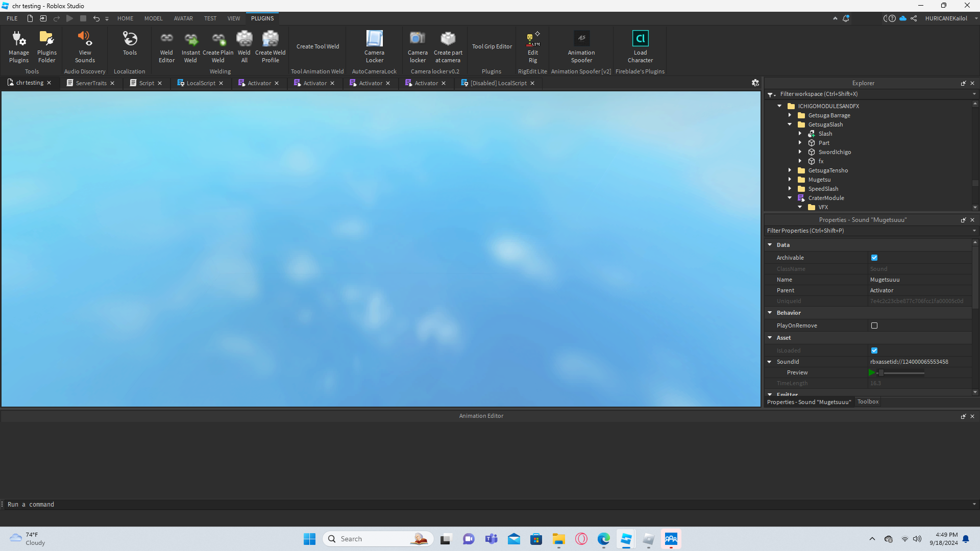Open the MODEL ribbon tab
The width and height of the screenshot is (980, 551).
pos(153,18)
